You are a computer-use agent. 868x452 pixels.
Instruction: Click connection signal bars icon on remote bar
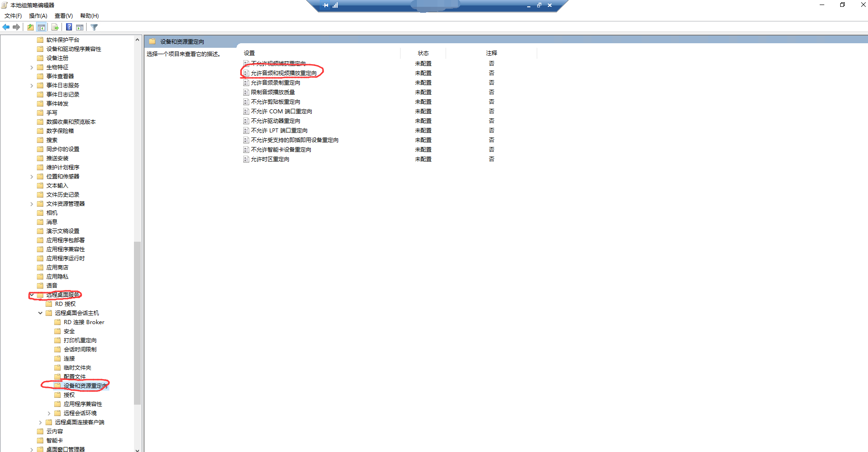[x=335, y=5]
